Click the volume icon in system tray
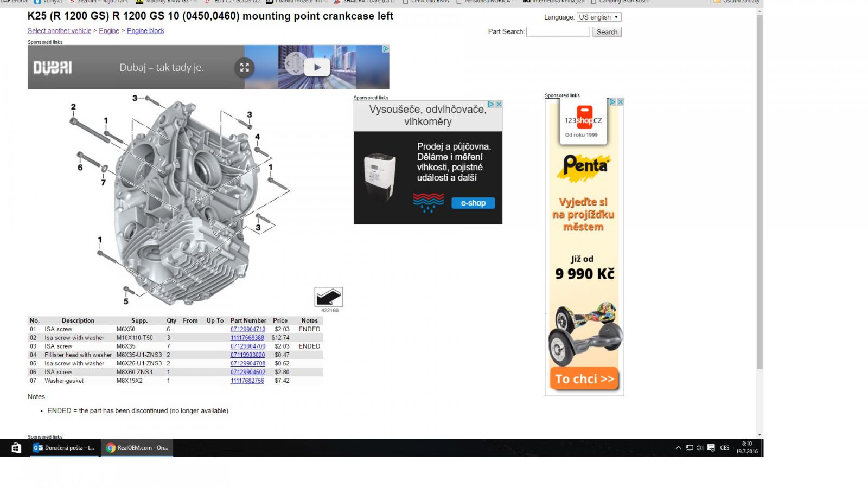 coord(699,448)
